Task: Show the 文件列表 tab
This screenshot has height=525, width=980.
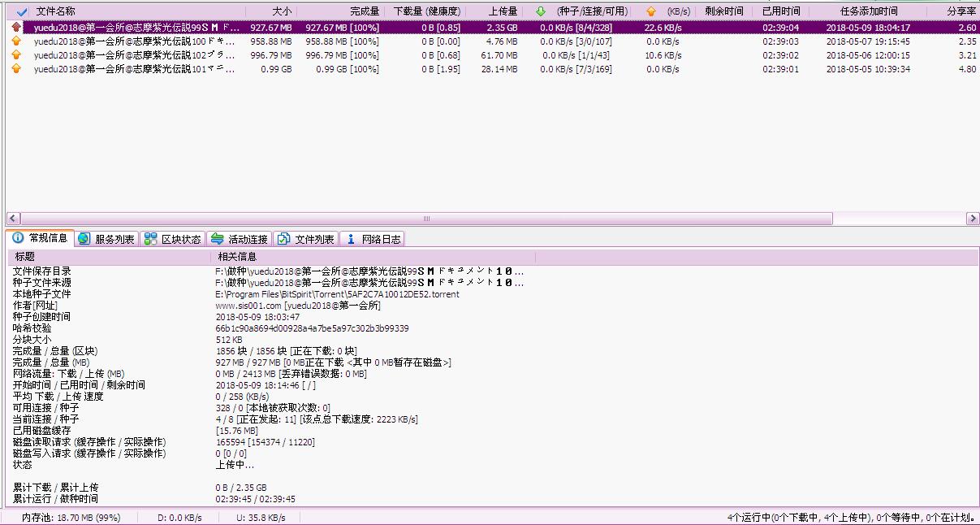Action: [305, 239]
